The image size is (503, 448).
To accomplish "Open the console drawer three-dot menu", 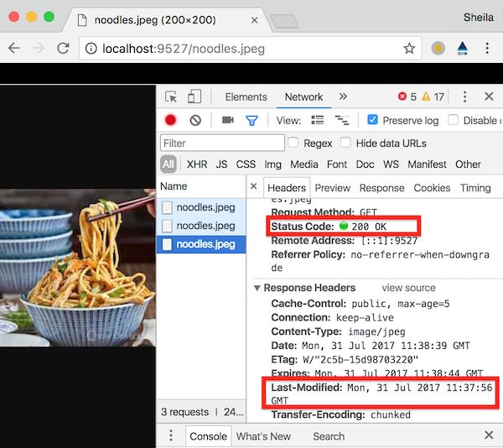I will pos(171,435).
